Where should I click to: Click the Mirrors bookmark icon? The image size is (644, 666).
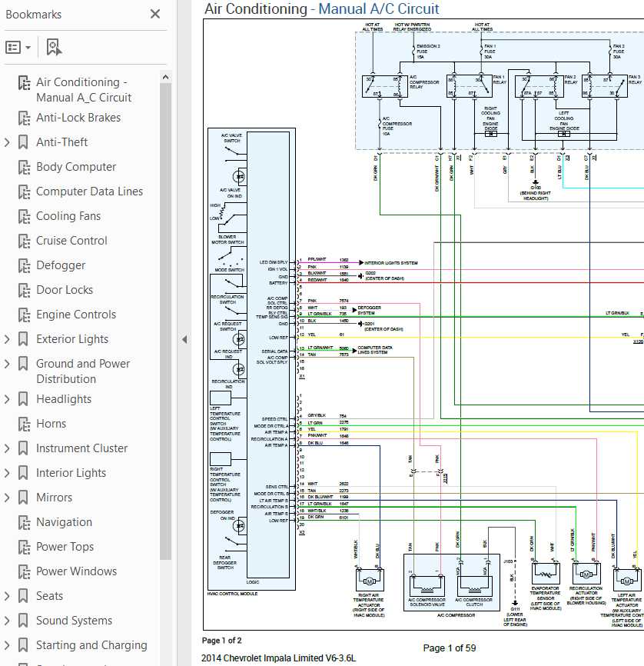[23, 498]
